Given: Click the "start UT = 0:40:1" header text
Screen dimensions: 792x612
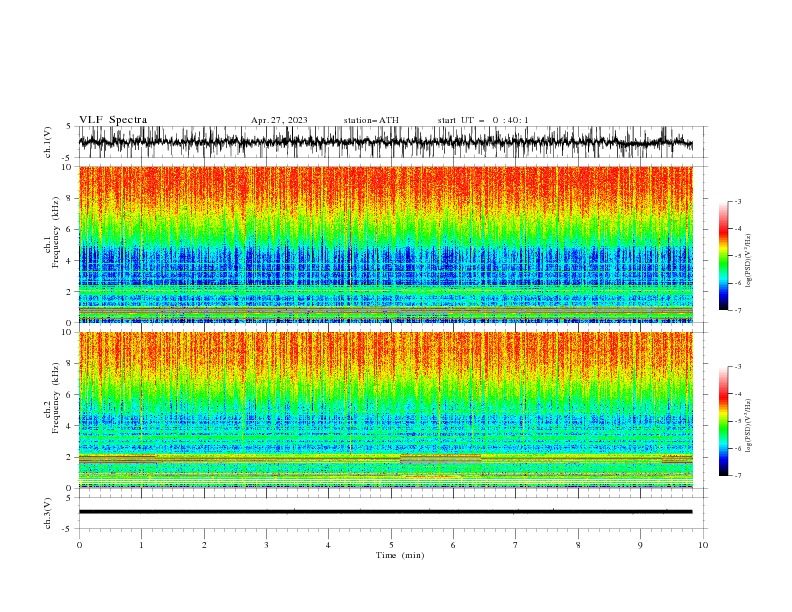Looking at the screenshot, I should point(483,120).
